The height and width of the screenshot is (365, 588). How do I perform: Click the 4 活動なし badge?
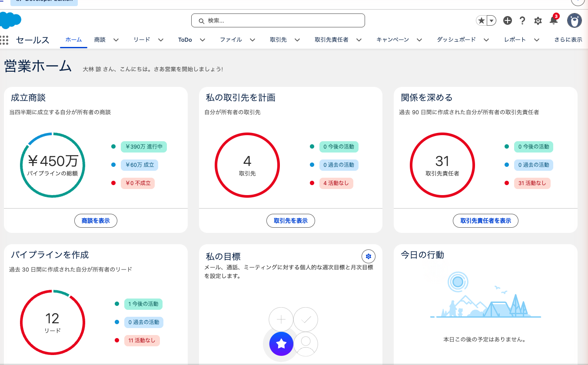pyautogui.click(x=336, y=183)
